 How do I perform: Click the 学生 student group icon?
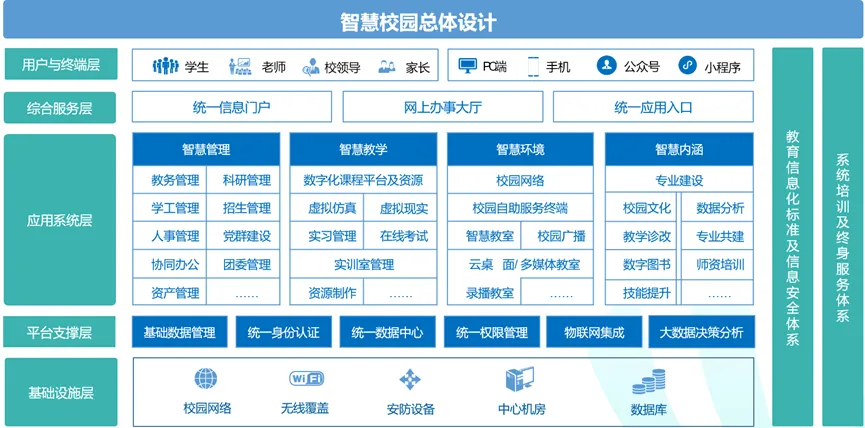click(x=165, y=67)
